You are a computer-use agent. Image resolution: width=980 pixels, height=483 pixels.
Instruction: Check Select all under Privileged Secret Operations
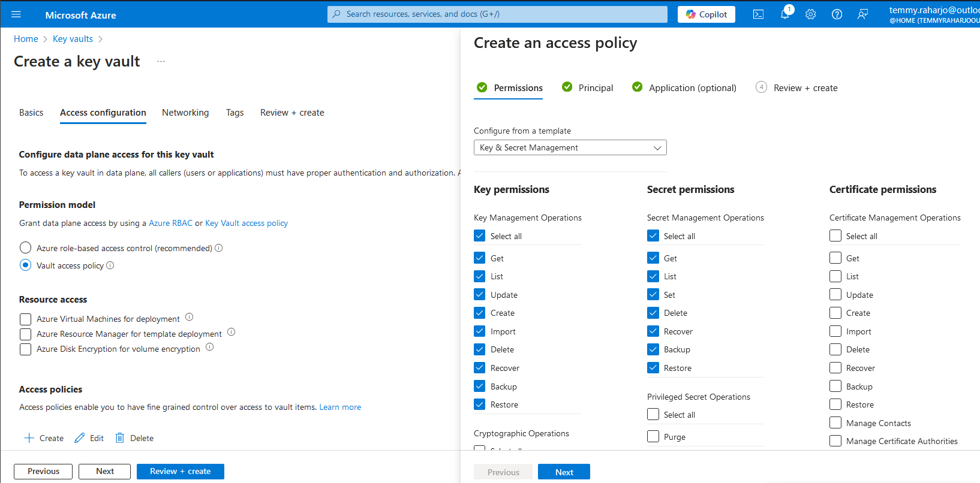coord(653,414)
